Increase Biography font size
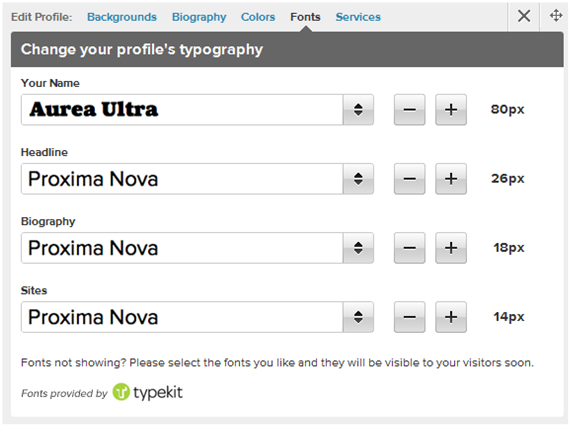Viewport: 571px width, 427px height. click(x=451, y=248)
